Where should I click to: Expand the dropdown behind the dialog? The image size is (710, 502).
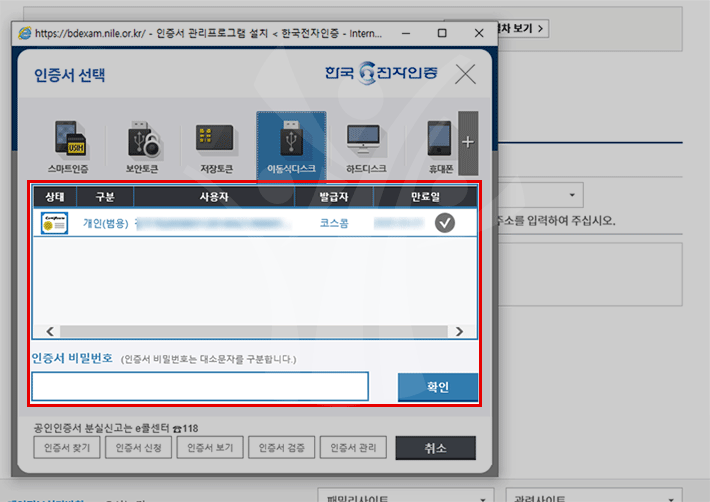pos(573,194)
